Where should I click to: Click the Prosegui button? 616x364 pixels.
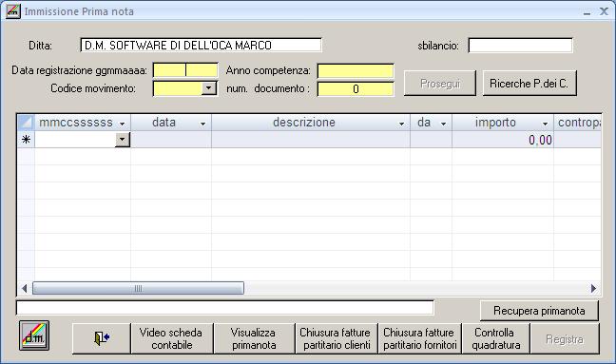point(440,84)
